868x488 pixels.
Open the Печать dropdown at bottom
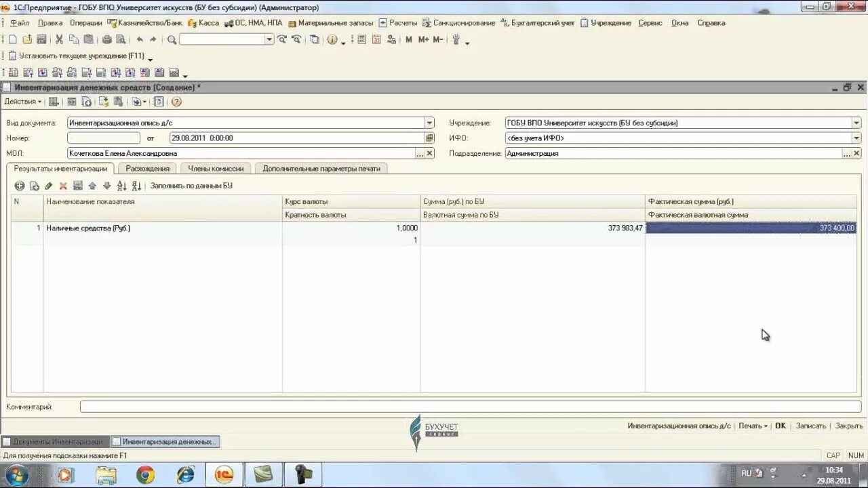[x=753, y=426]
